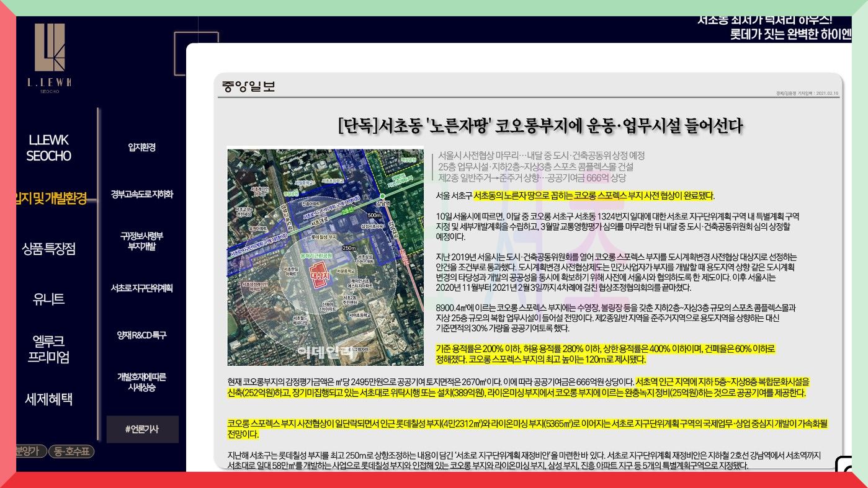The width and height of the screenshot is (868, 488).
Task: Click the paragraph starting 8900.4㎡에 이르는
Action: click(615, 318)
